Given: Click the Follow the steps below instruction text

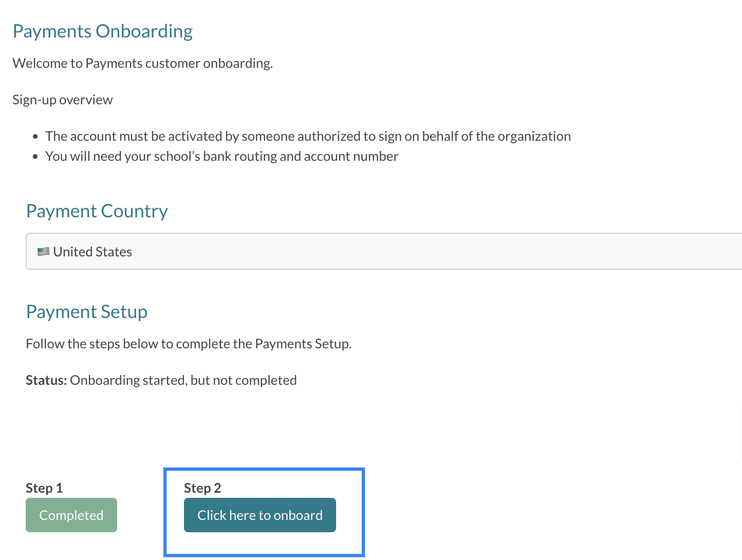Looking at the screenshot, I should tap(189, 344).
